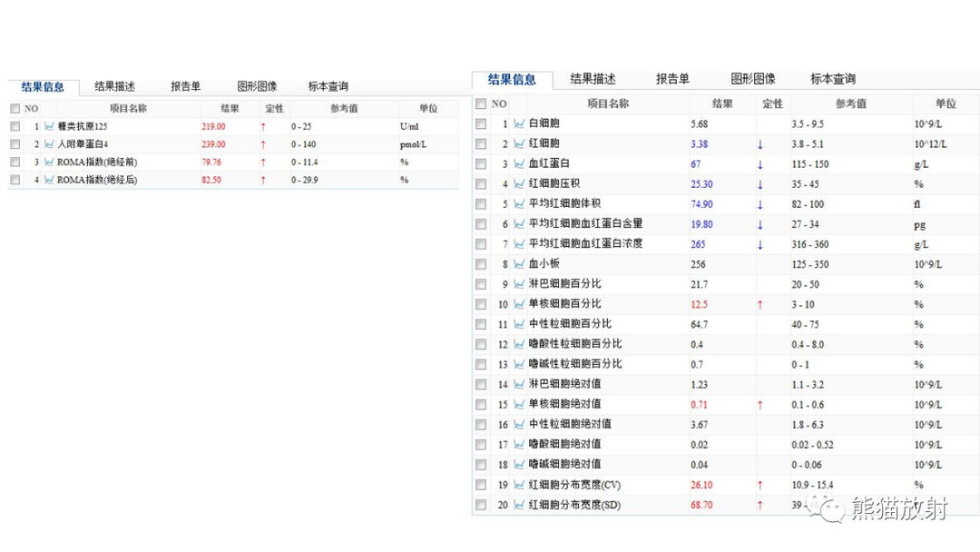Select result value 82.50
The width and height of the screenshot is (980, 552).
point(211,180)
